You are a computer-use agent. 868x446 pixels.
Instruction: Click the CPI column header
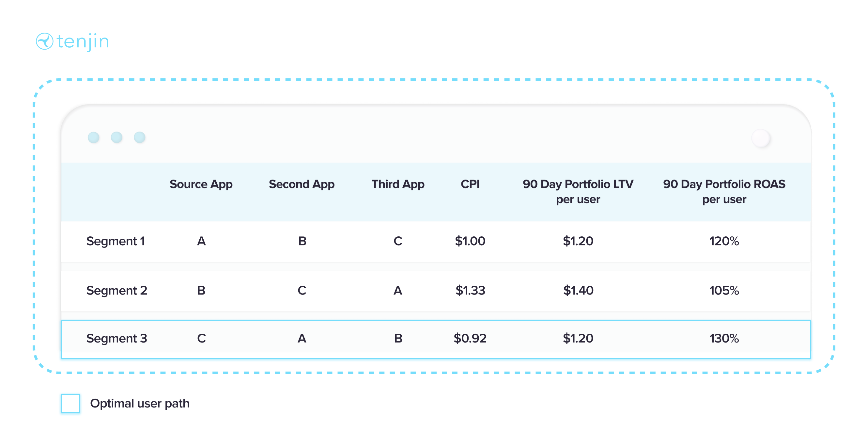tap(470, 184)
